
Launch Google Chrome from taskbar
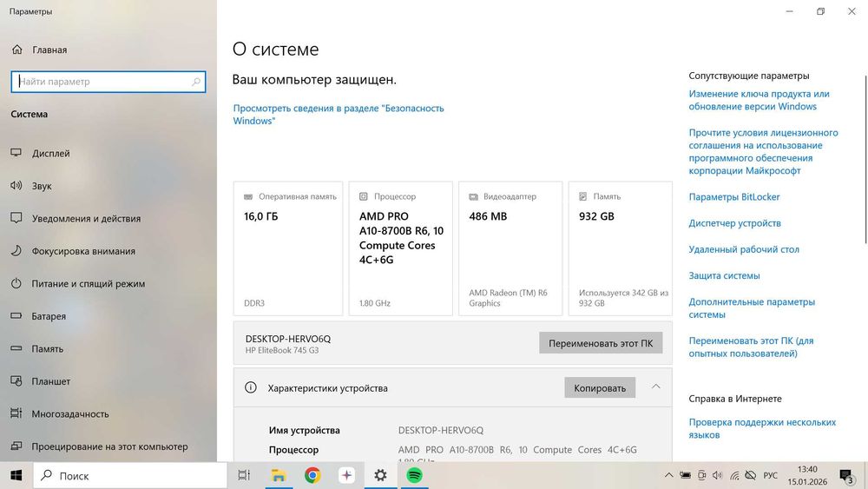pos(312,476)
